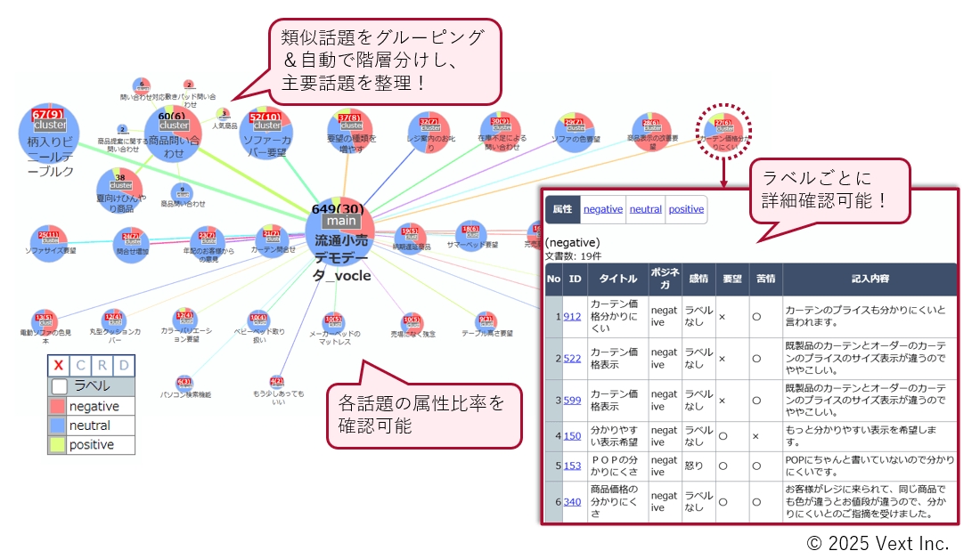
Task: Open document ID 912 link
Action: coord(572,316)
